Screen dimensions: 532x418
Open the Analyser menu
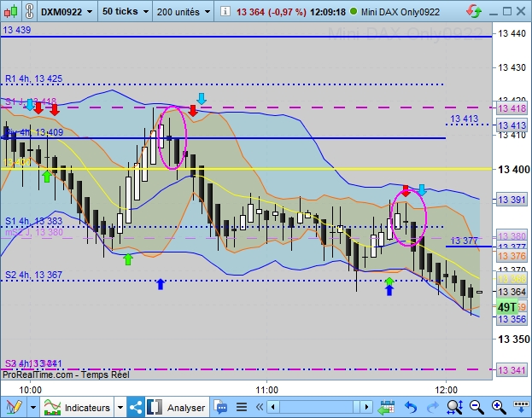(177, 407)
